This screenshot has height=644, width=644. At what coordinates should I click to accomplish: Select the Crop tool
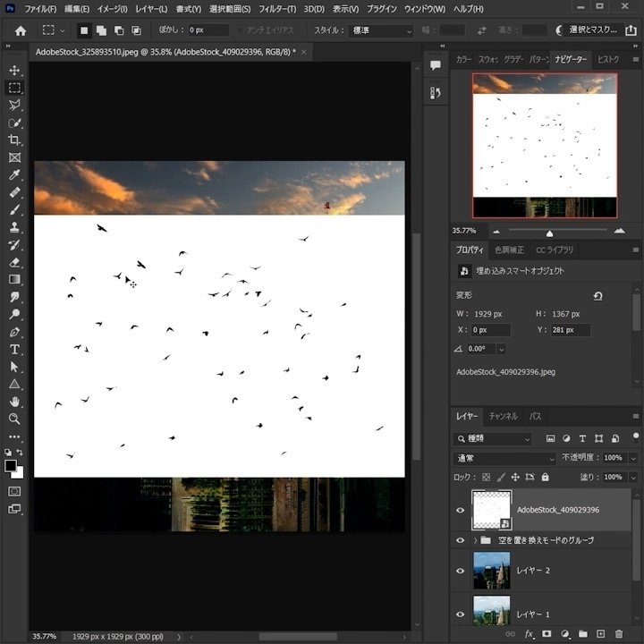(15, 140)
